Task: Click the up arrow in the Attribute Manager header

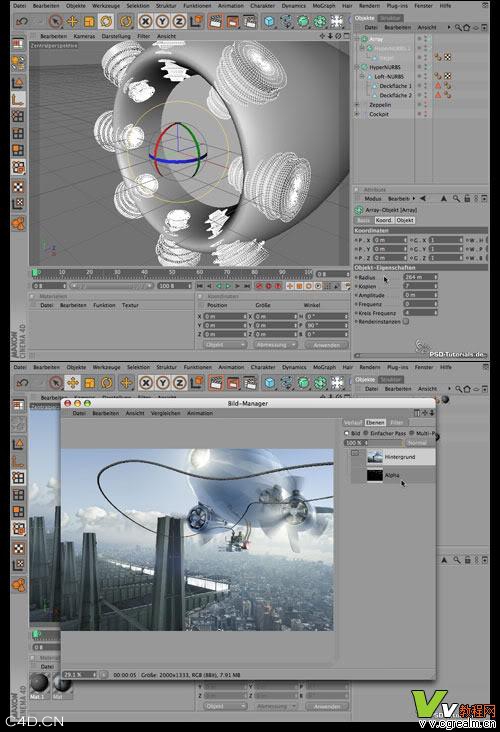Action: pyautogui.click(x=444, y=198)
